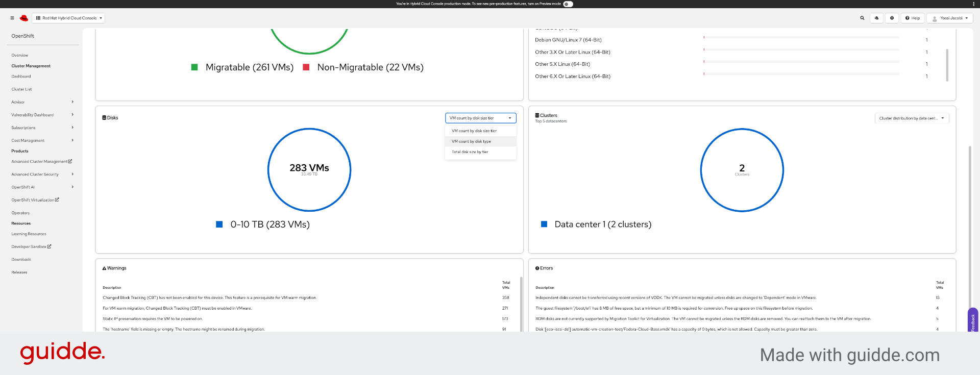
Task: Expand the Advisor section
Action: point(43,102)
